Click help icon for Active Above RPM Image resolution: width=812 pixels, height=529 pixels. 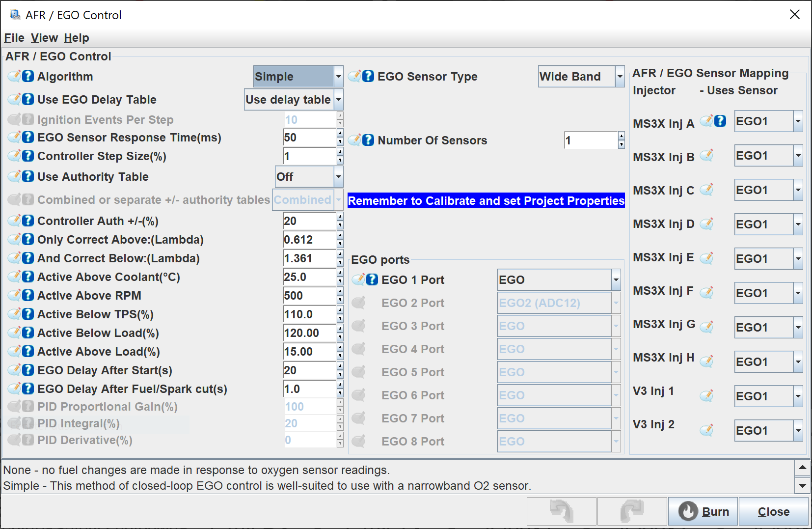click(x=28, y=296)
